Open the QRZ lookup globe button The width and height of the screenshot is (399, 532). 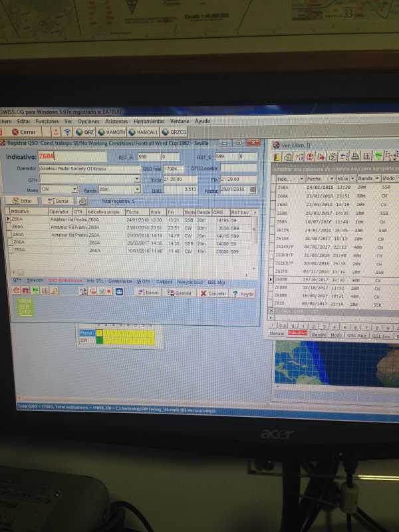tap(85, 132)
